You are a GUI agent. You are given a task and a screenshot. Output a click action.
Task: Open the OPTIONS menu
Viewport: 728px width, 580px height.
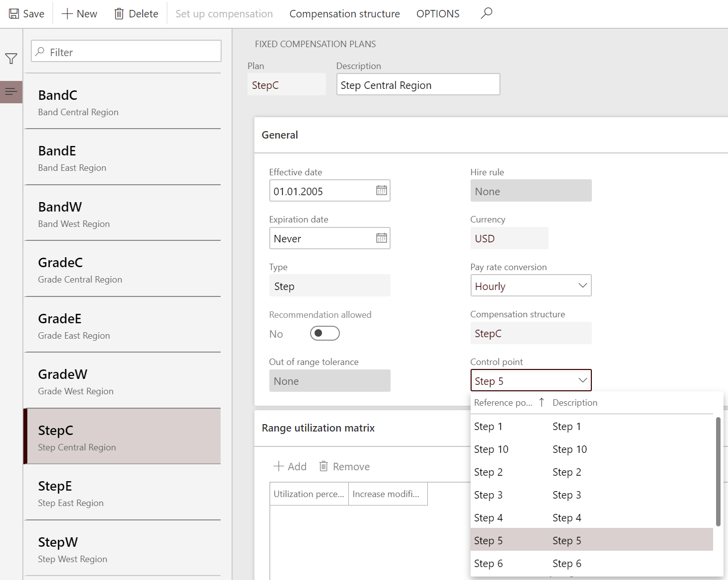click(438, 14)
